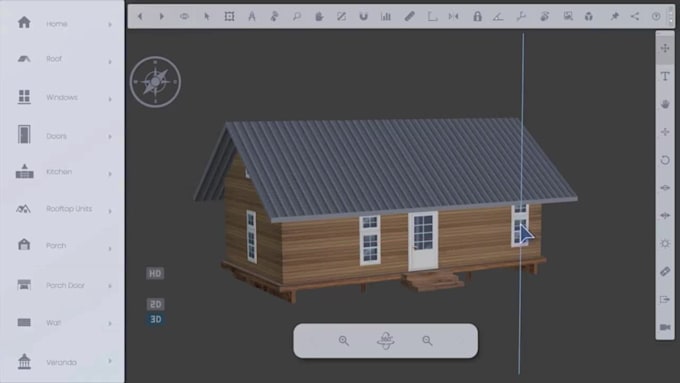680x383 pixels.
Task: Toggle the padlock lock icon
Action: pos(477,16)
